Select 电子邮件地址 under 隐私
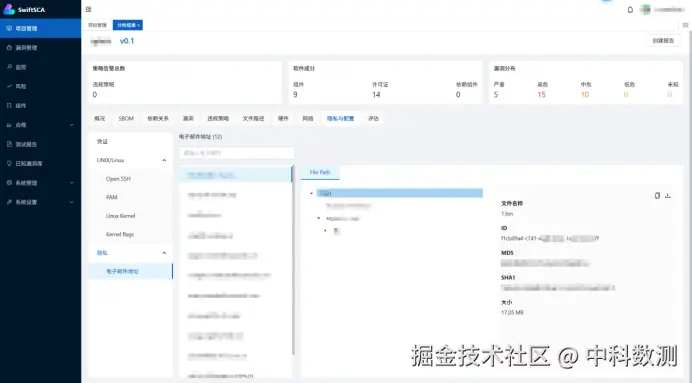 click(130, 271)
